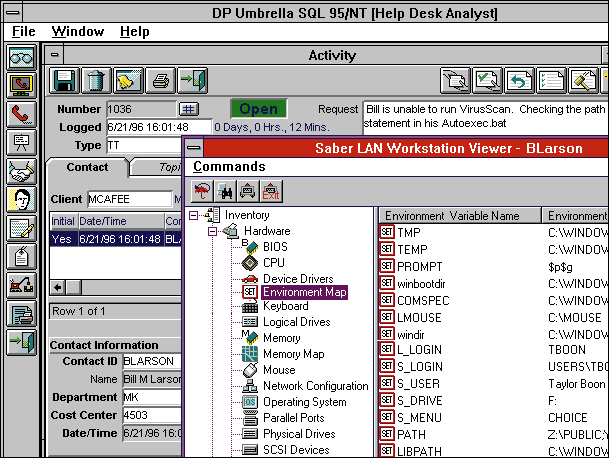Collapse the Hardware tree node

[x=212, y=232]
